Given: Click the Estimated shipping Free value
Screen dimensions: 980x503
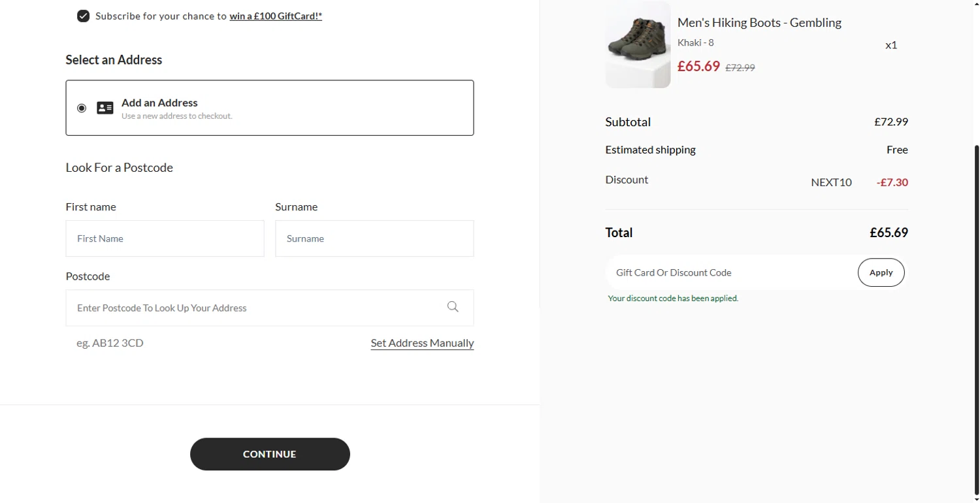Looking at the screenshot, I should pos(897,150).
